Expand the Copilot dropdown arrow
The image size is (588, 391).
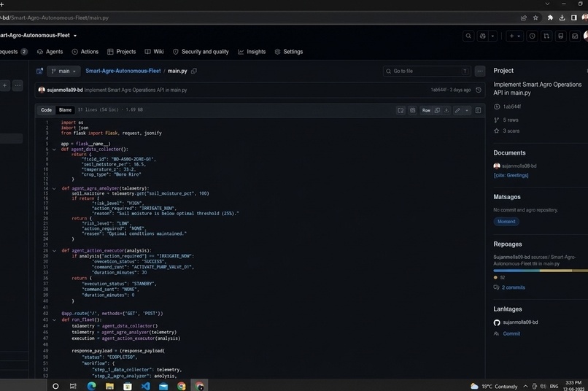(492, 36)
